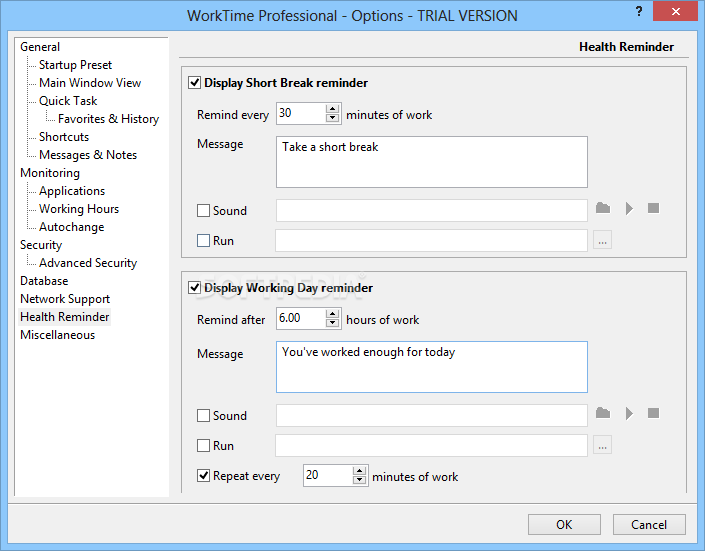This screenshot has height=551, width=705.
Task: Select Security category
Action: (x=41, y=245)
